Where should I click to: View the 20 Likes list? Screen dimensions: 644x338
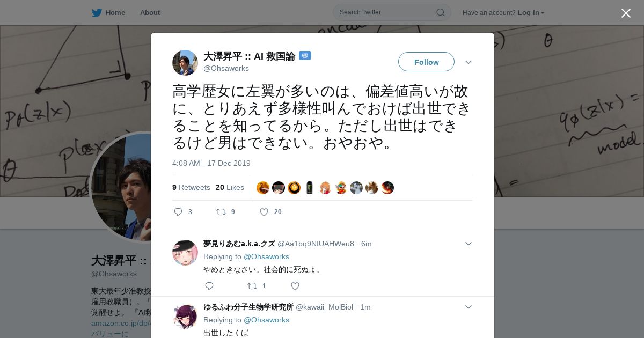(230, 187)
